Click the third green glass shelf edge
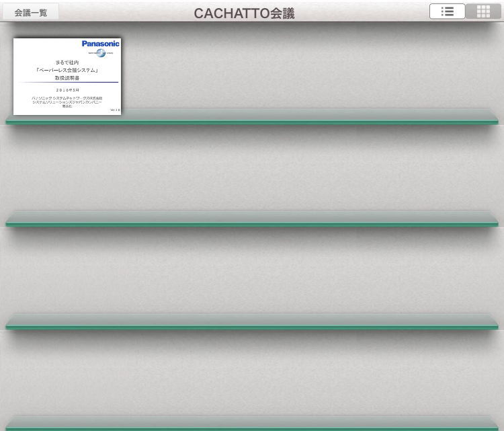Screen dimensions: 504x431 252,327
